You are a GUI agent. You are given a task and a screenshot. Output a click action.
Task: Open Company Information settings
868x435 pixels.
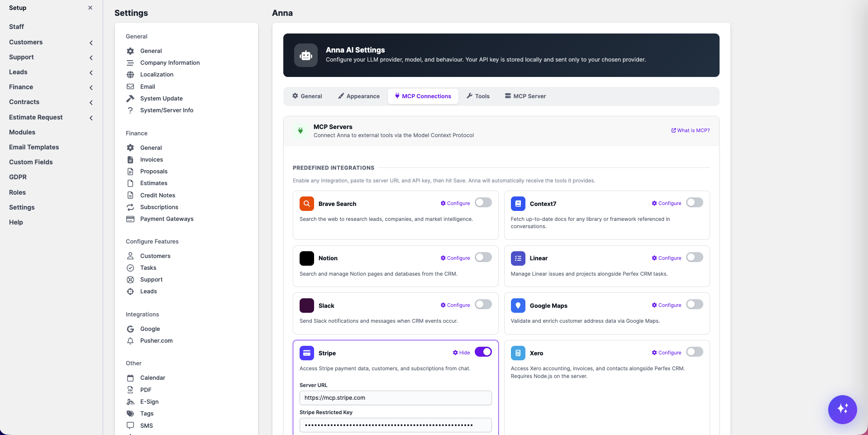coord(170,63)
